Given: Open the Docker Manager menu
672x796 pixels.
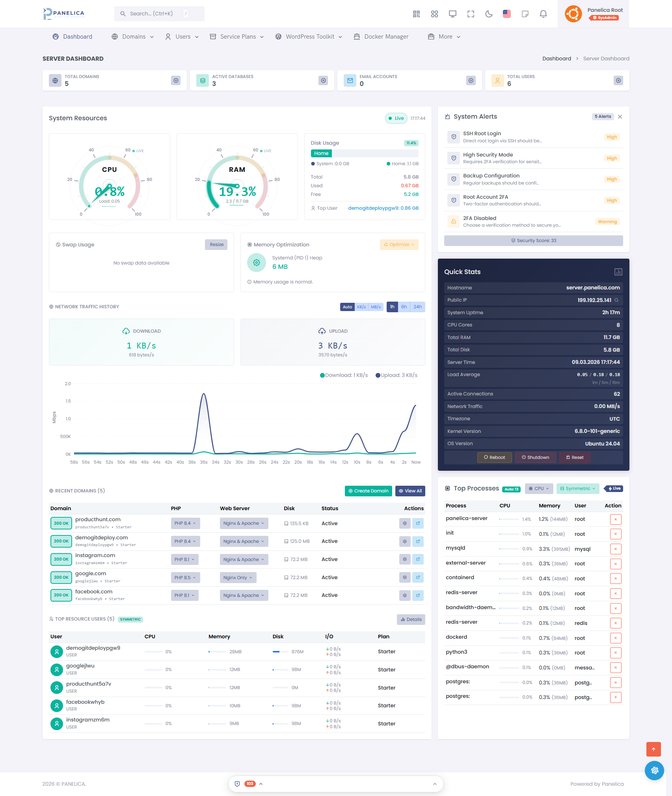Looking at the screenshot, I should [381, 36].
